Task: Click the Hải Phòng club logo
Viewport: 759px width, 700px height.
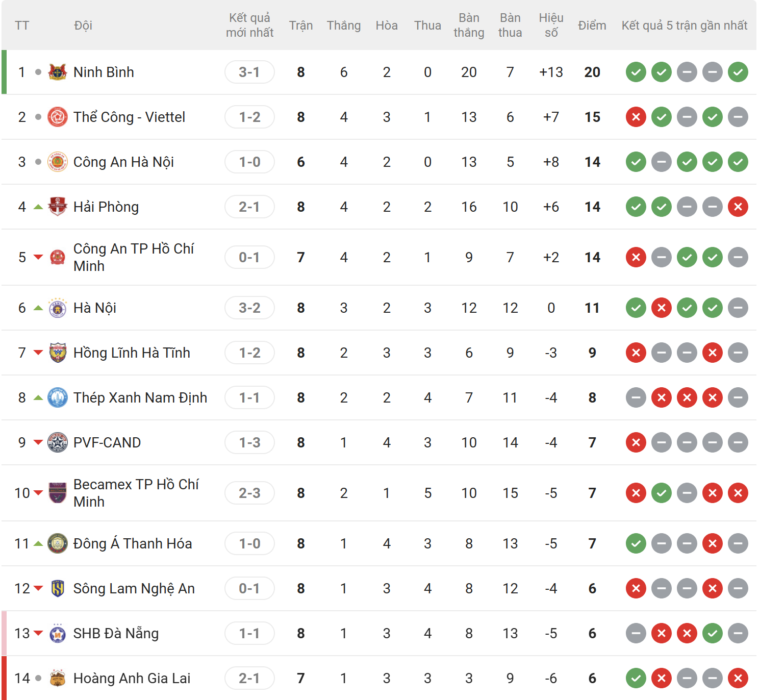Action: pos(58,207)
